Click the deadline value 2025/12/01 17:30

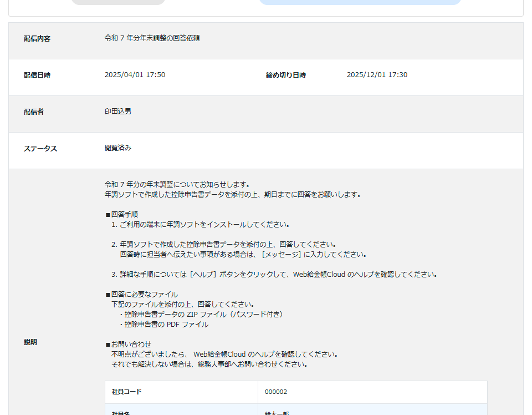377,75
